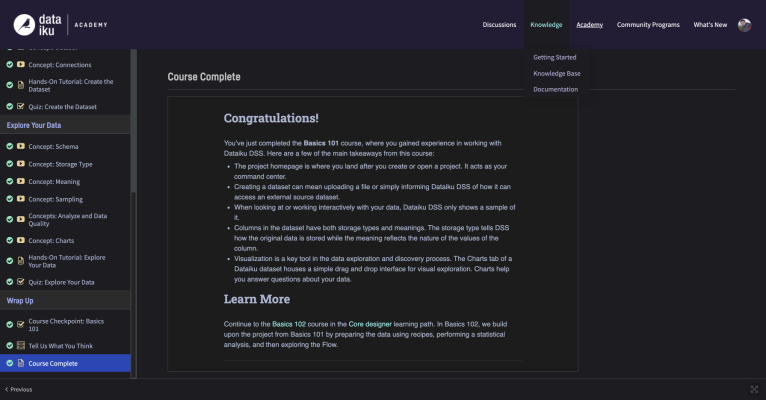The height and width of the screenshot is (400, 766).
Task: Click the document icon beside Explore Your Data tutorial
Action: point(21,261)
